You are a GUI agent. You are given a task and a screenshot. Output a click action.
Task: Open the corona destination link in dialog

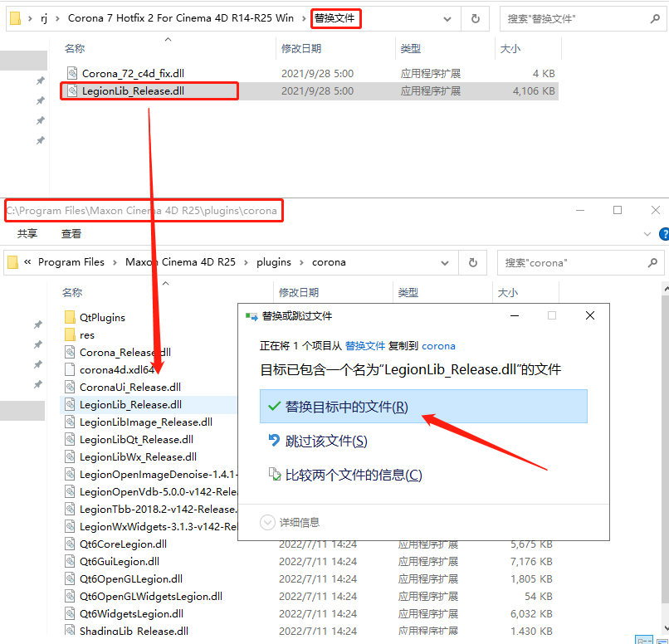[438, 346]
